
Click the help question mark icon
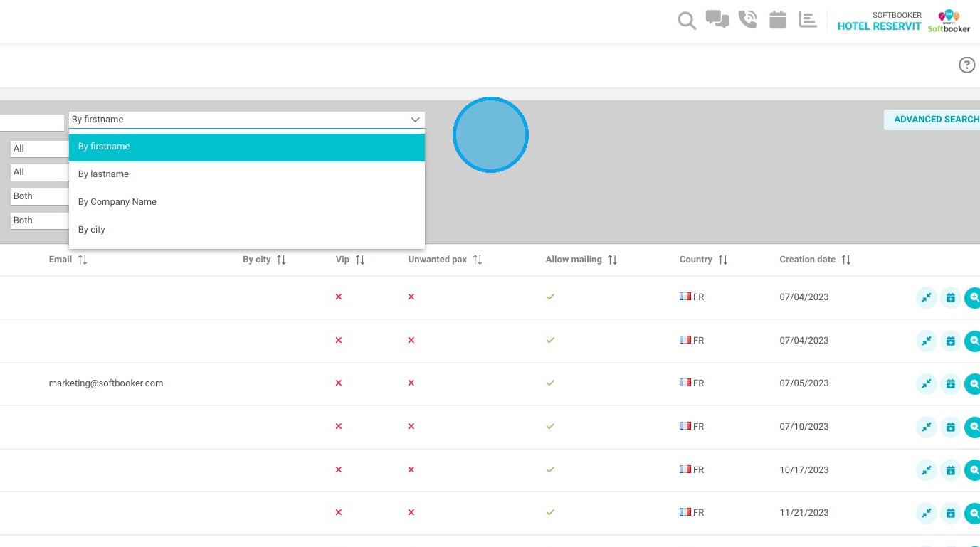coord(966,65)
